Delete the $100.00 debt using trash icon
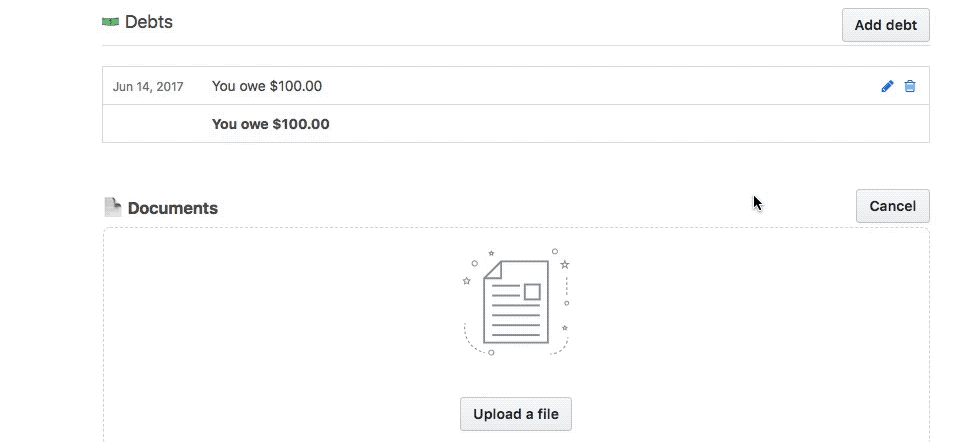Screen dimensions: 960x442 (910, 86)
